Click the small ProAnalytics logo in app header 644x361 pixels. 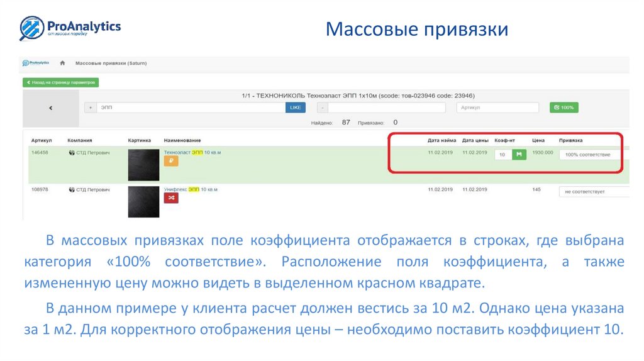pyautogui.click(x=36, y=63)
